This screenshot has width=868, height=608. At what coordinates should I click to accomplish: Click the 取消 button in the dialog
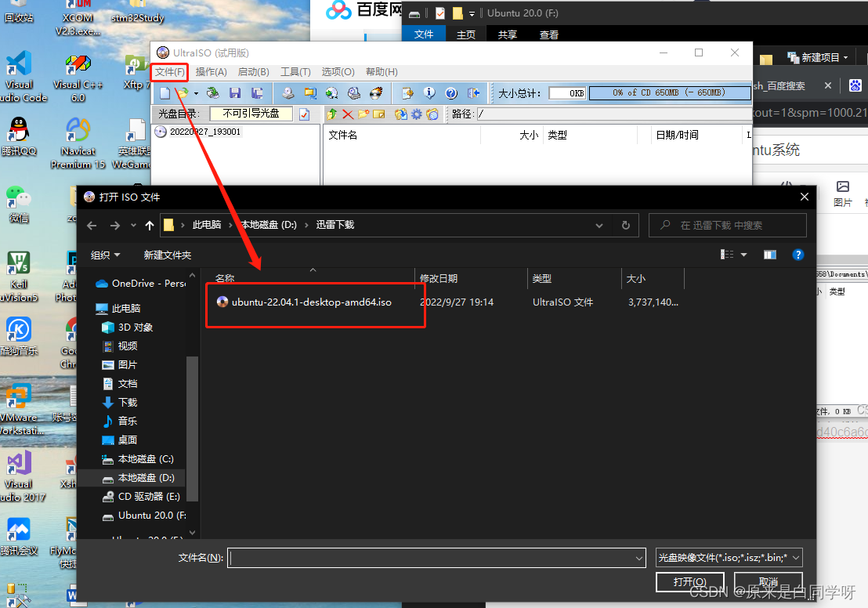[768, 582]
